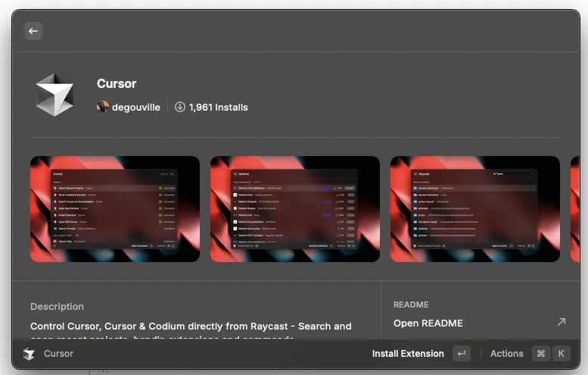This screenshot has width=588, height=375.
Task: Click the Cursor extension title
Action: coord(117,83)
